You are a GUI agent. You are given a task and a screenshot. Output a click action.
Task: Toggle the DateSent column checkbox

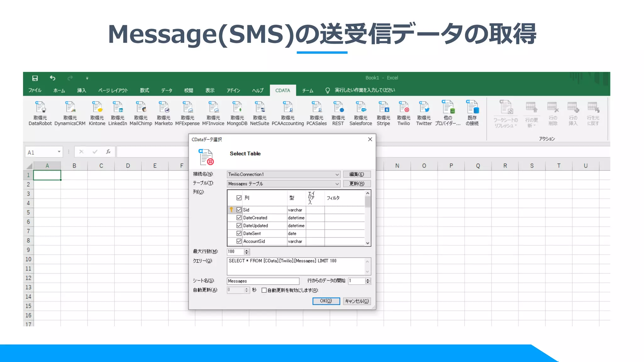coord(239,233)
